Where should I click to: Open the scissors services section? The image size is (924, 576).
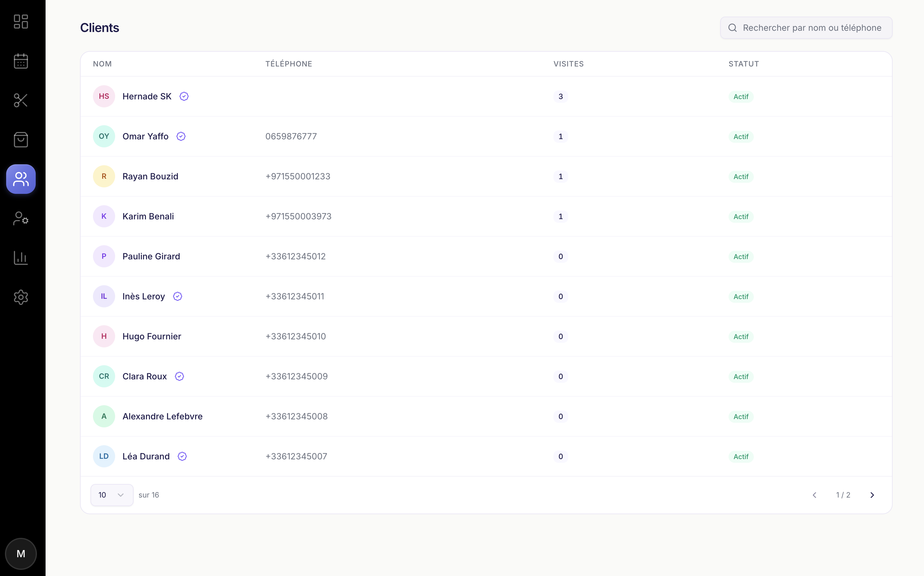pos(21,100)
